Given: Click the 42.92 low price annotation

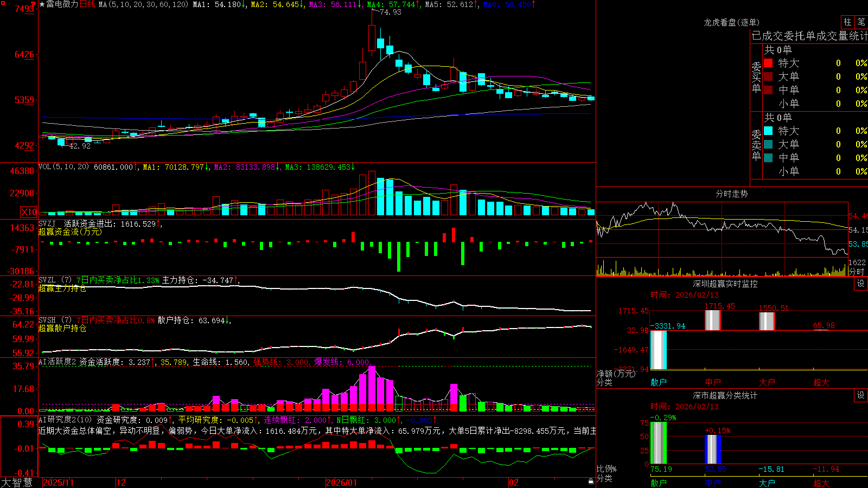Looking at the screenshot, I should click(x=80, y=146).
